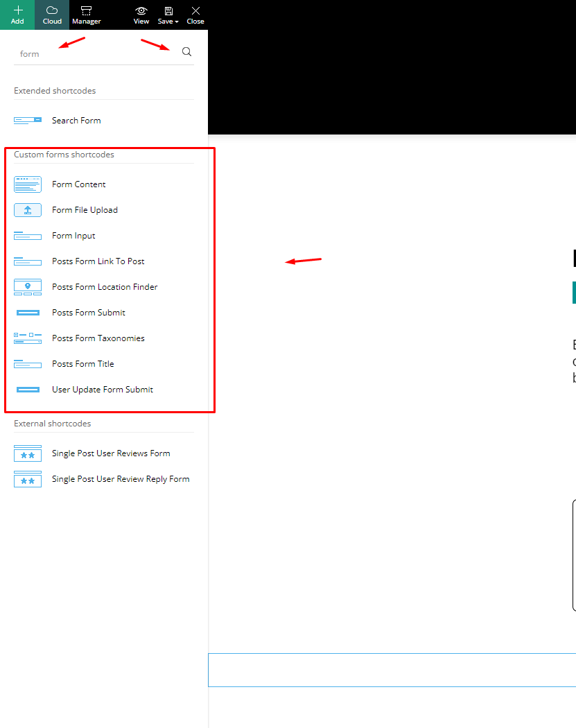Focus the shortcode search field
Image resolution: width=576 pixels, height=728 pixels.
[95, 54]
